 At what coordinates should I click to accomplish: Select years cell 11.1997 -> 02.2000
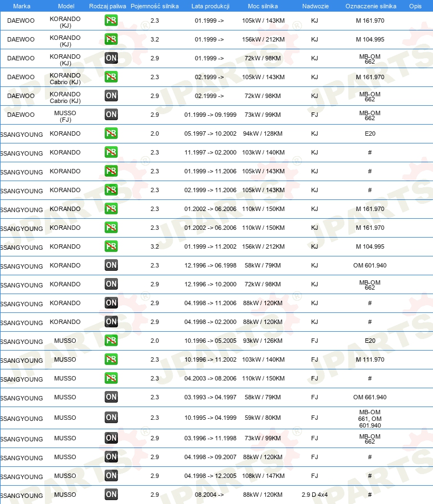coord(210,152)
